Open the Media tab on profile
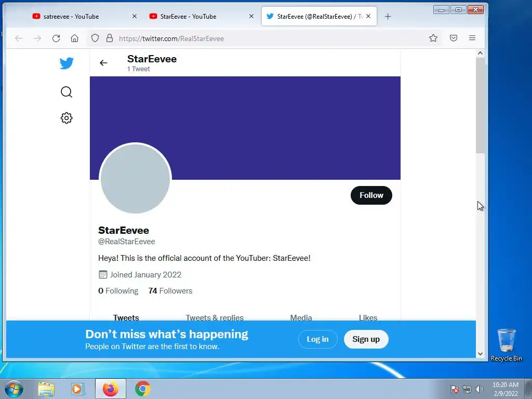This screenshot has width=532, height=399. click(x=301, y=317)
